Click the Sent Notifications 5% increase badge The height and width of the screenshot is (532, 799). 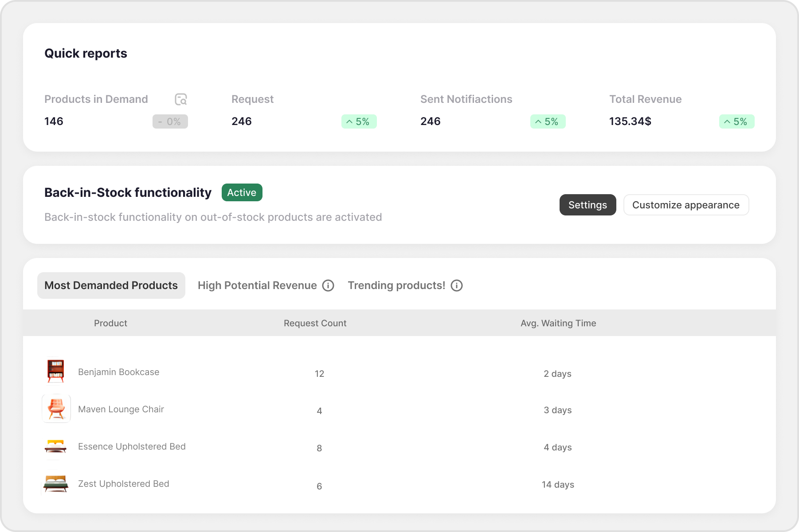coord(548,121)
